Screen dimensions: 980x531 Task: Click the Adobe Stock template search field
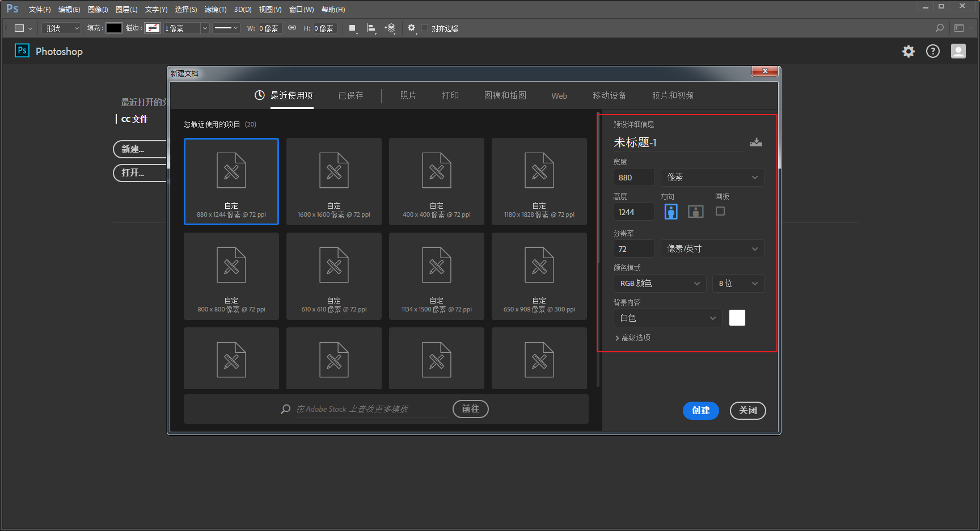tap(371, 409)
